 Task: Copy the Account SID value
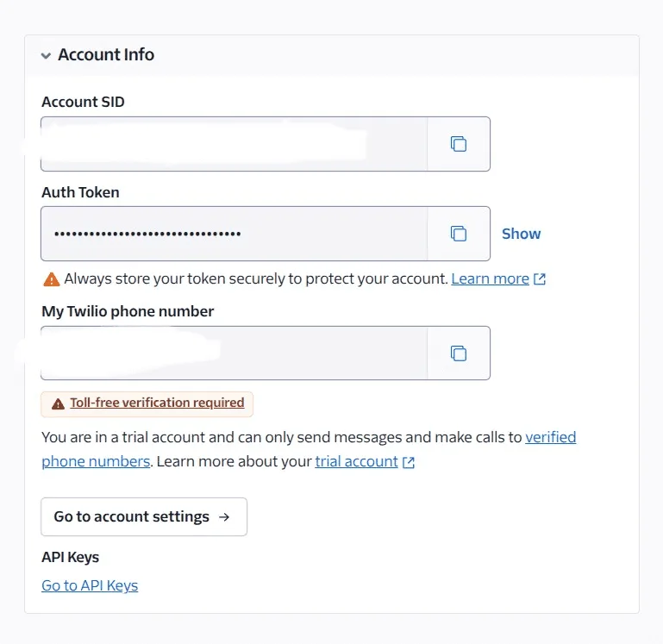click(459, 144)
